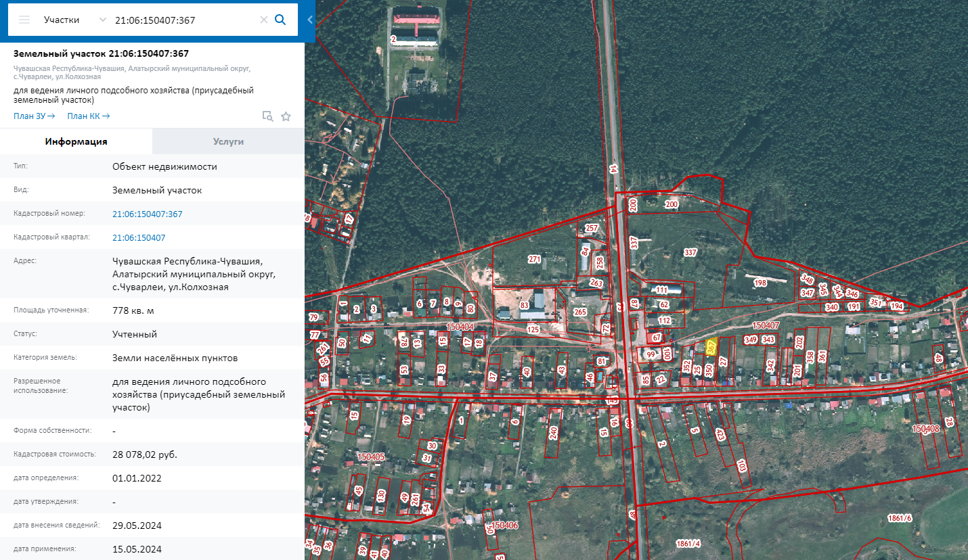Viewport: 968px width, 560px height.
Task: Select the yellow highlighted parcel 367 on map
Action: point(710,347)
